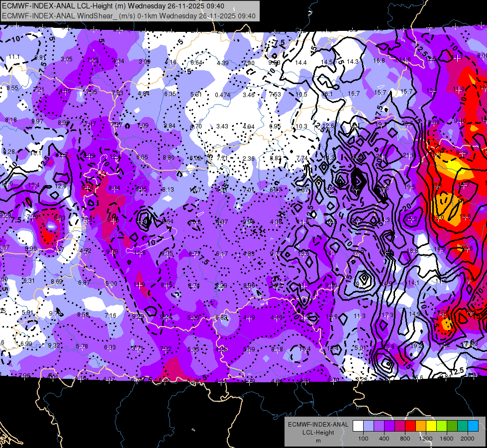Click the lime yellow-green legend swatch

point(442,426)
